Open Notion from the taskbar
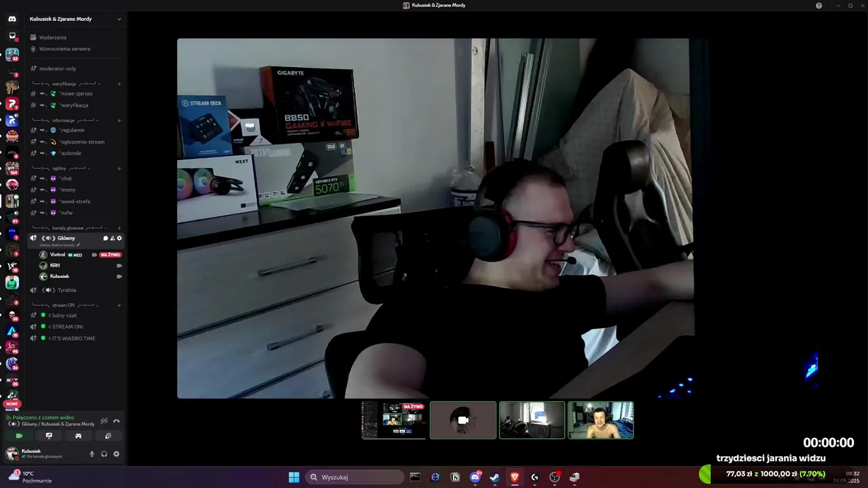The image size is (868, 488). coord(455,477)
